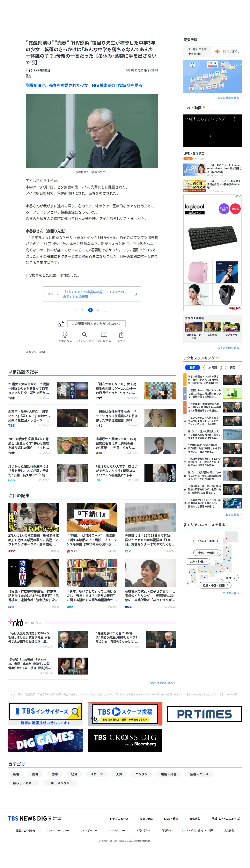The height and width of the screenshot is (868, 250).
Task: Open the TBSインサイダーズ banner
Action: point(46,714)
